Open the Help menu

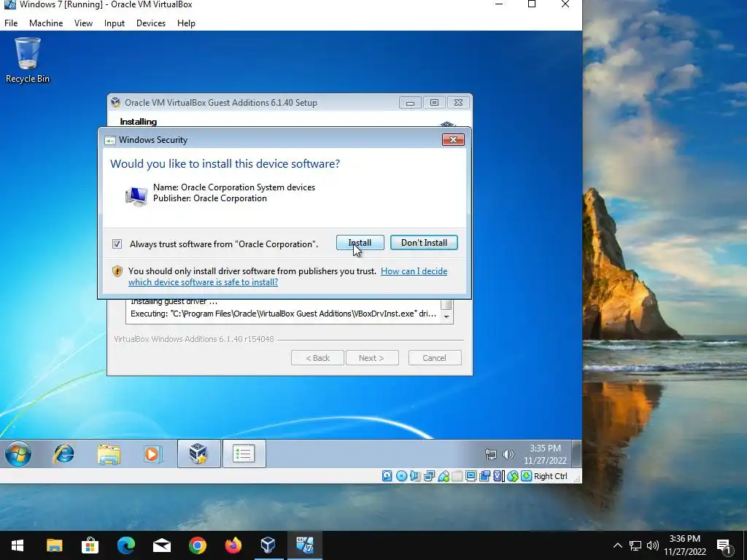point(186,23)
